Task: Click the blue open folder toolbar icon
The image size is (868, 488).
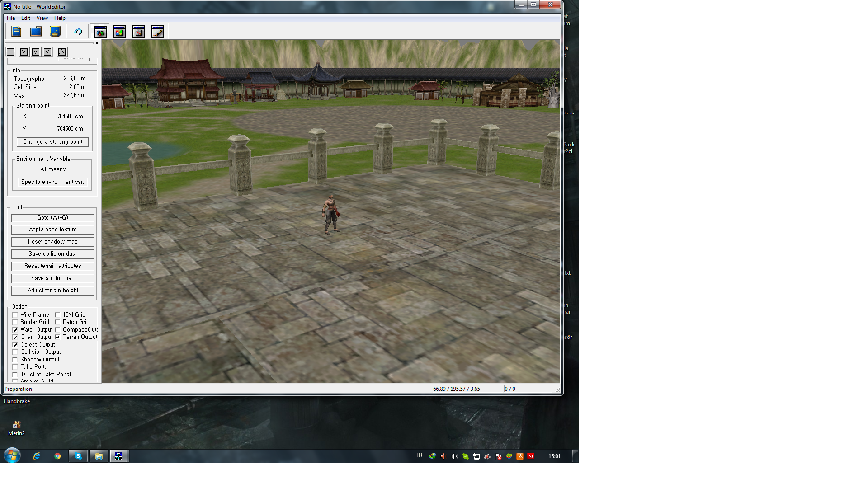Action: pyautogui.click(x=36, y=31)
